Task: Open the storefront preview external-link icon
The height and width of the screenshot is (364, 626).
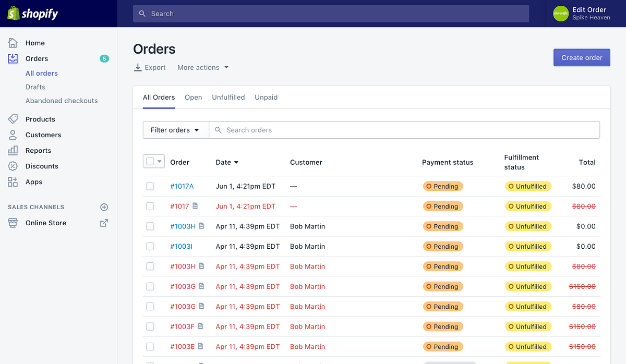Action: [x=104, y=223]
